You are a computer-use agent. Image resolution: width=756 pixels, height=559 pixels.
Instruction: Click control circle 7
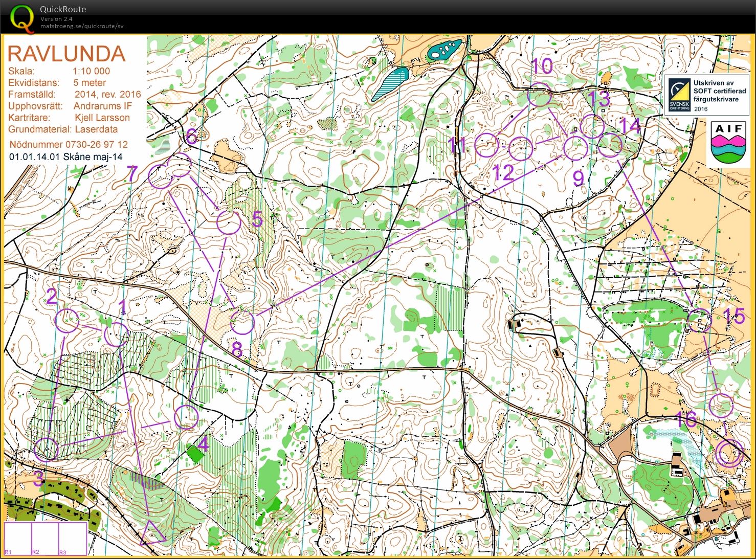tap(161, 176)
